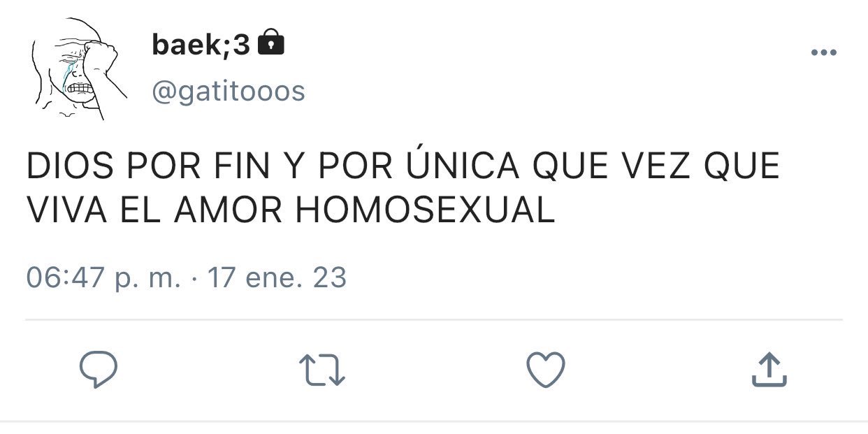Click the word VIVA in the tweet

point(66,212)
